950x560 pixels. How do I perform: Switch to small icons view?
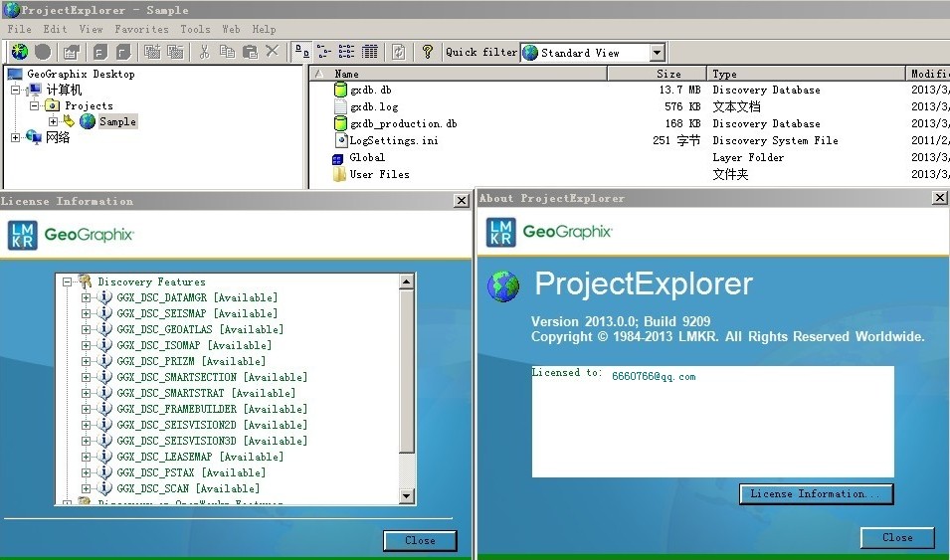[324, 52]
